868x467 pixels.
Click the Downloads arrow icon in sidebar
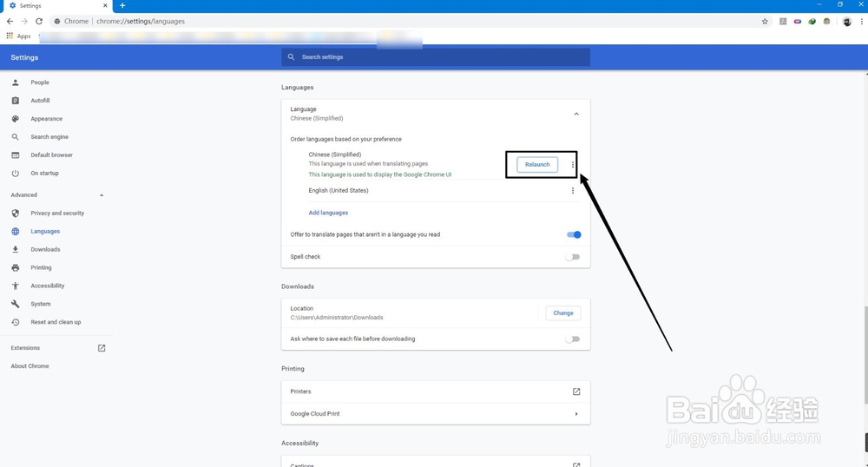coord(16,249)
